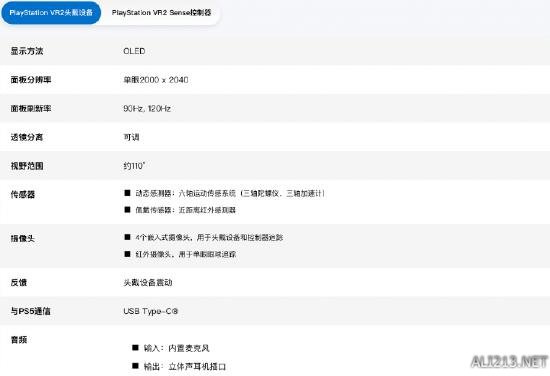
Task: Click the 单眼2000 x 2040 value
Action: [156, 80]
